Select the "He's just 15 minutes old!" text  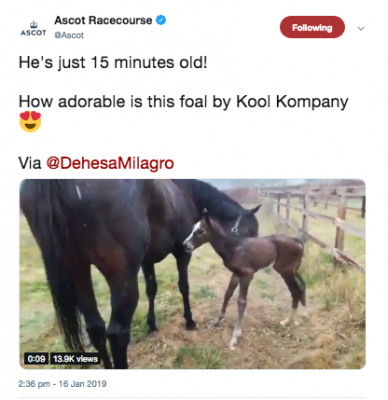113,62
